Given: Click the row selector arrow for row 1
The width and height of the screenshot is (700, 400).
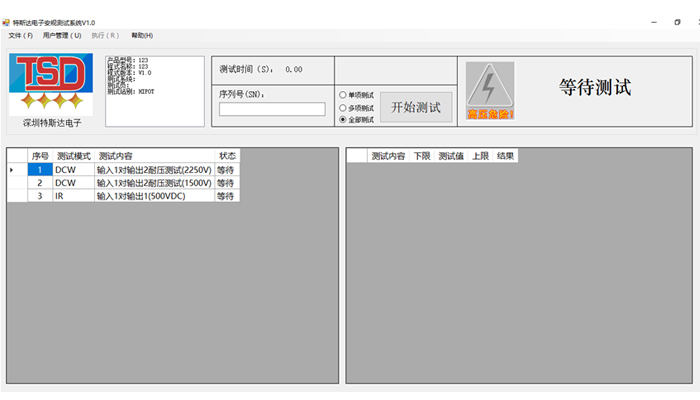Looking at the screenshot, I should (13, 170).
